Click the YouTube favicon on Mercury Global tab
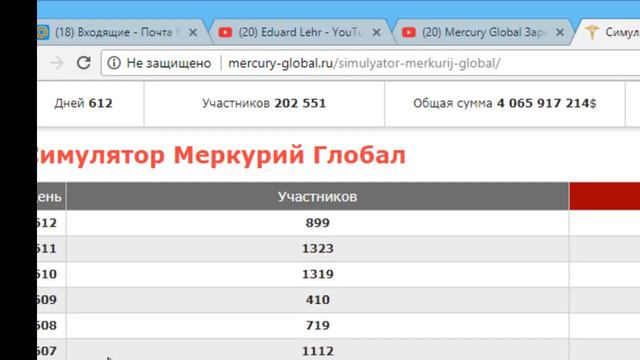This screenshot has width=640, height=360. point(409,32)
